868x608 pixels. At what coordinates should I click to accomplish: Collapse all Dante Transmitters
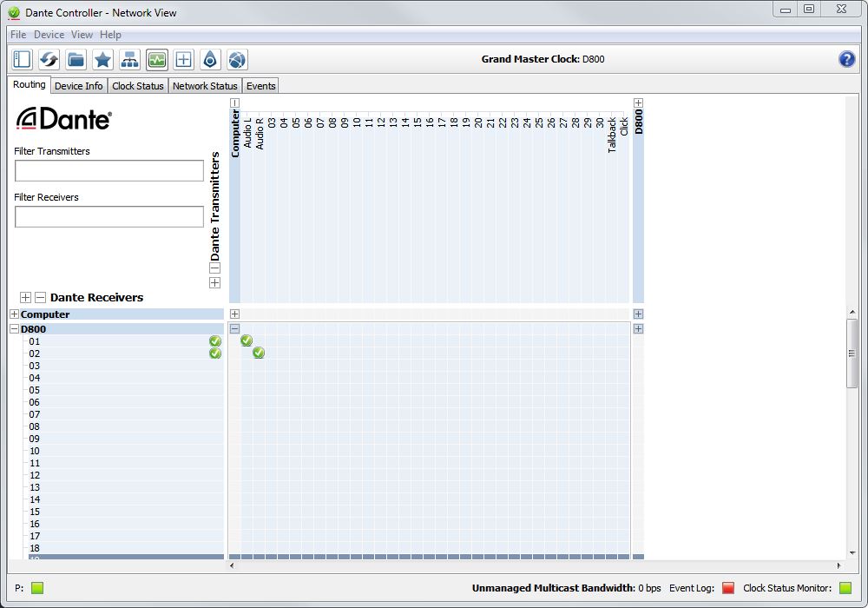pos(214,268)
